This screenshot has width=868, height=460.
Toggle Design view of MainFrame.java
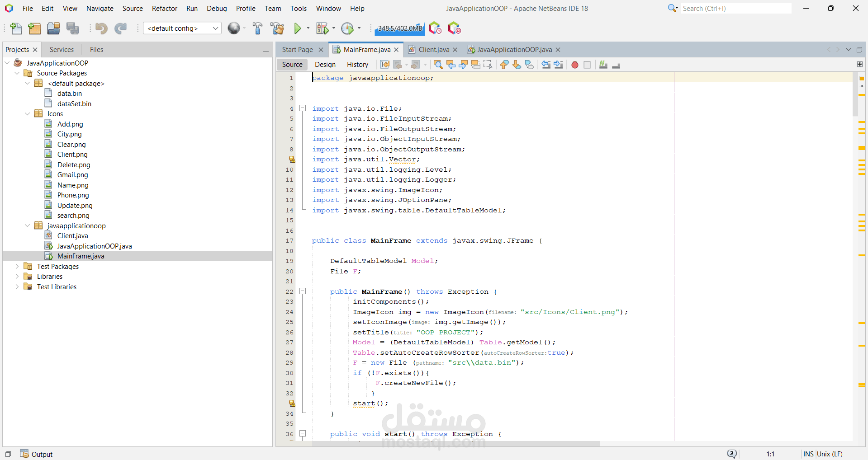coord(325,65)
